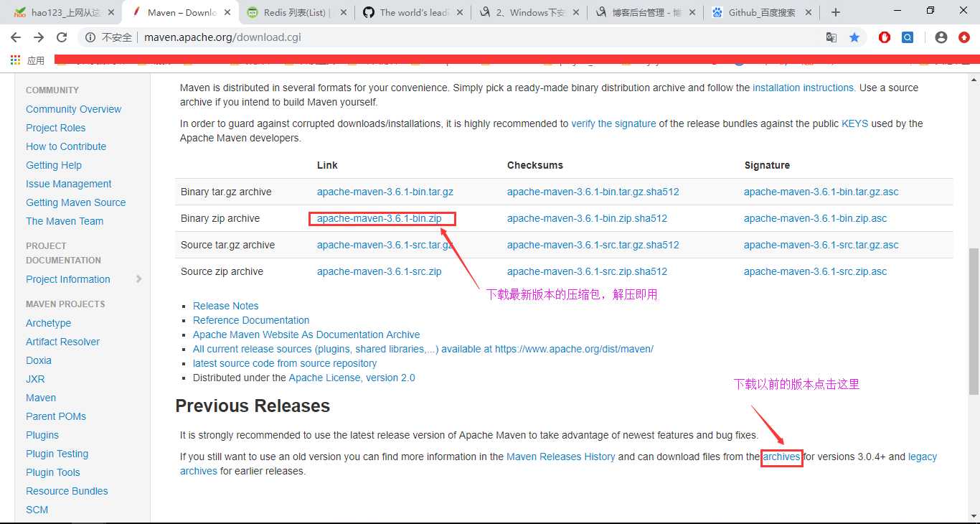Click the page vertical scrollbar thumb
This screenshot has width=980, height=524.
point(974,321)
